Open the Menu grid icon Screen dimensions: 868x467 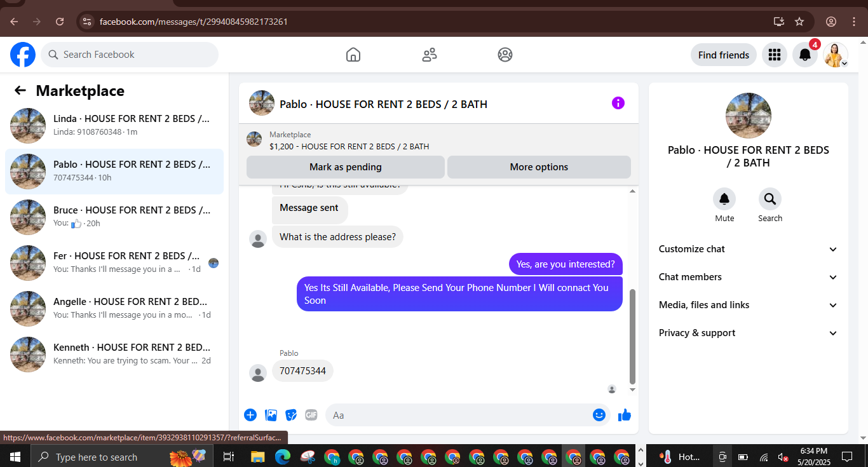[774, 55]
